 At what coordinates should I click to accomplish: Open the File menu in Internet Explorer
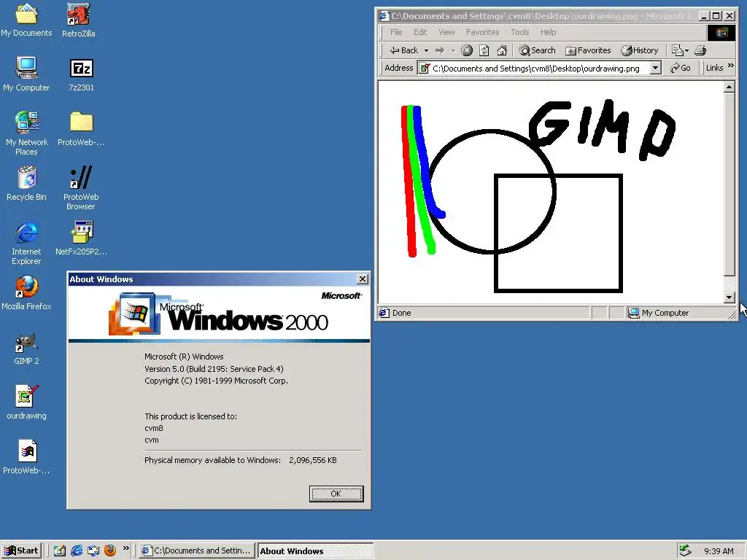tap(396, 32)
